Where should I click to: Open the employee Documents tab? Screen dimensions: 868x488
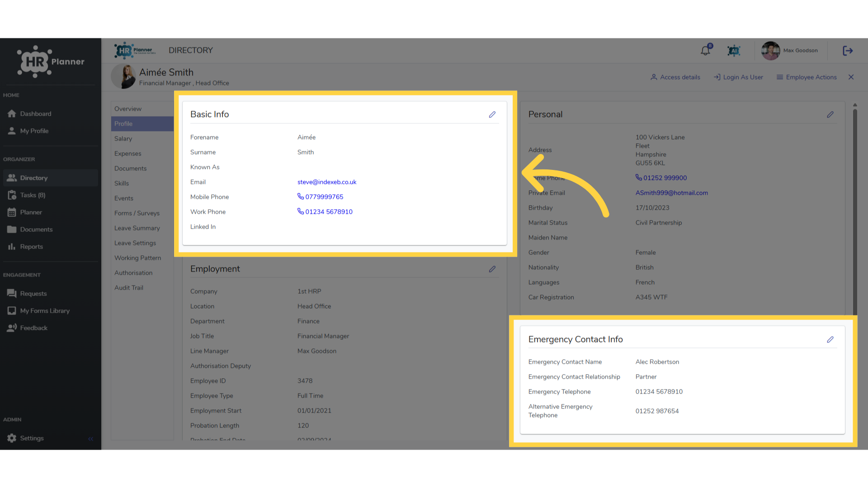click(142, 169)
